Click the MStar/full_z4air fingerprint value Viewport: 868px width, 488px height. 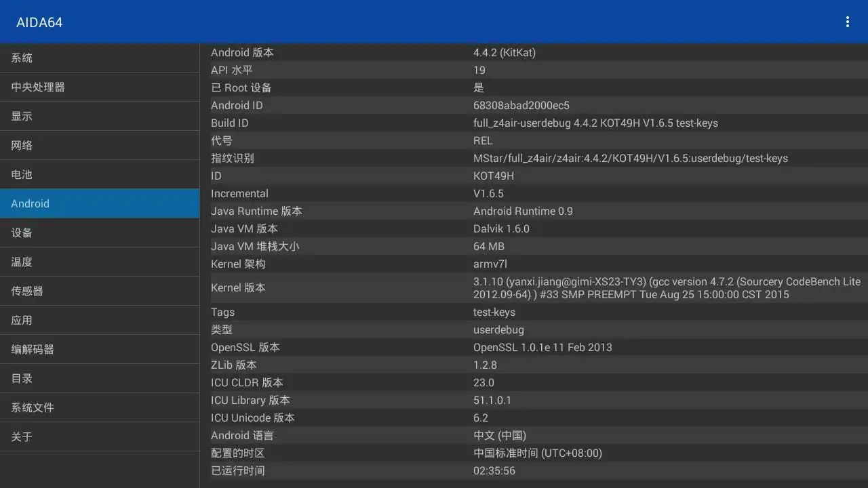click(631, 158)
